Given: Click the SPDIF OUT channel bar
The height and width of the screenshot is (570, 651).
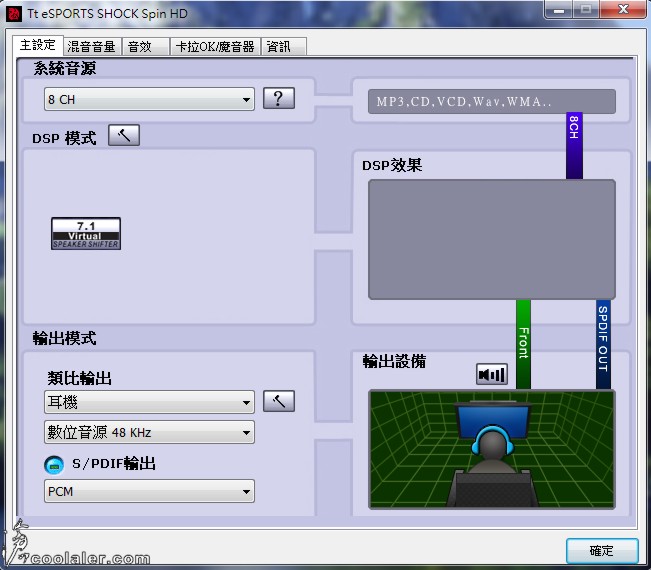Looking at the screenshot, I should [603, 344].
